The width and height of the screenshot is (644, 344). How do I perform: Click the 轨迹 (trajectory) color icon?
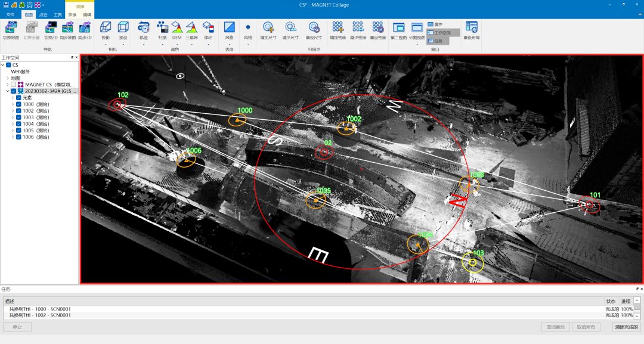[143, 27]
